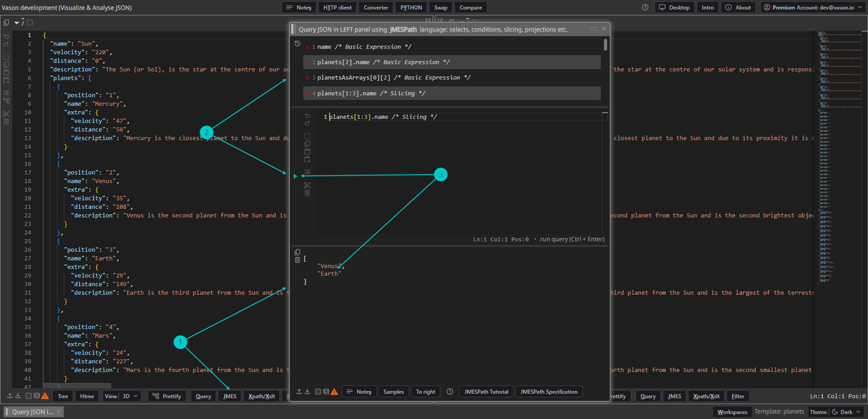The width and height of the screenshot is (868, 419).
Task: Click the Samples button
Action: point(393,392)
